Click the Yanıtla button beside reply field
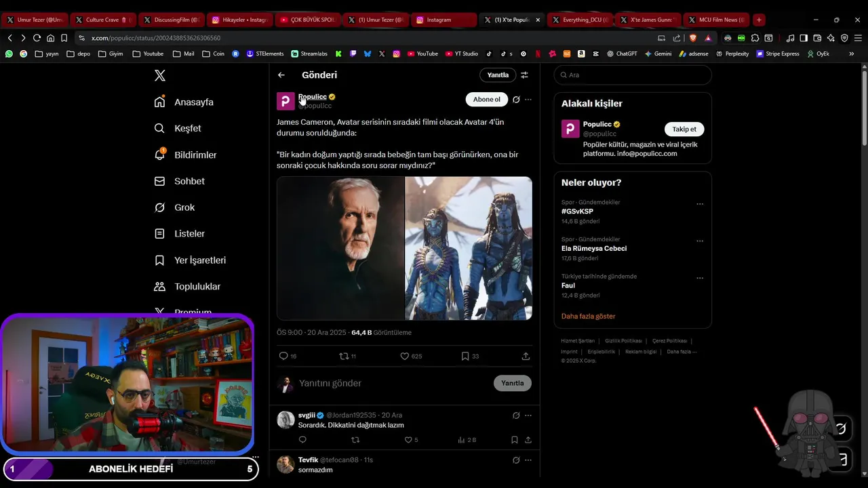Image resolution: width=868 pixels, height=488 pixels. click(512, 383)
